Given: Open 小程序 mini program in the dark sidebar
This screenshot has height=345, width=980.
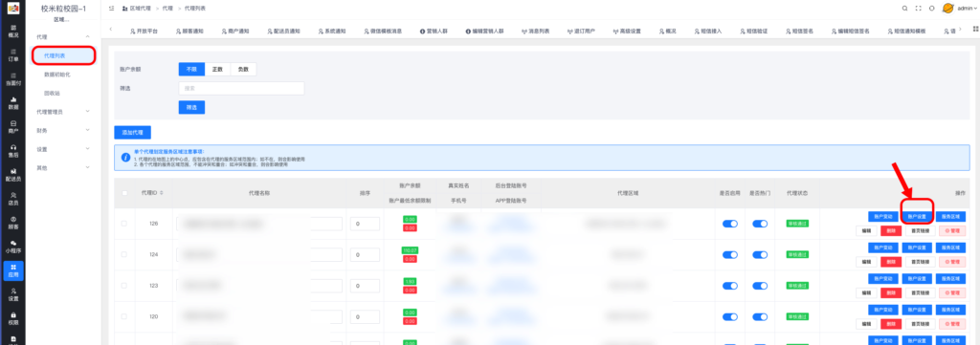Looking at the screenshot, I should click(13, 247).
